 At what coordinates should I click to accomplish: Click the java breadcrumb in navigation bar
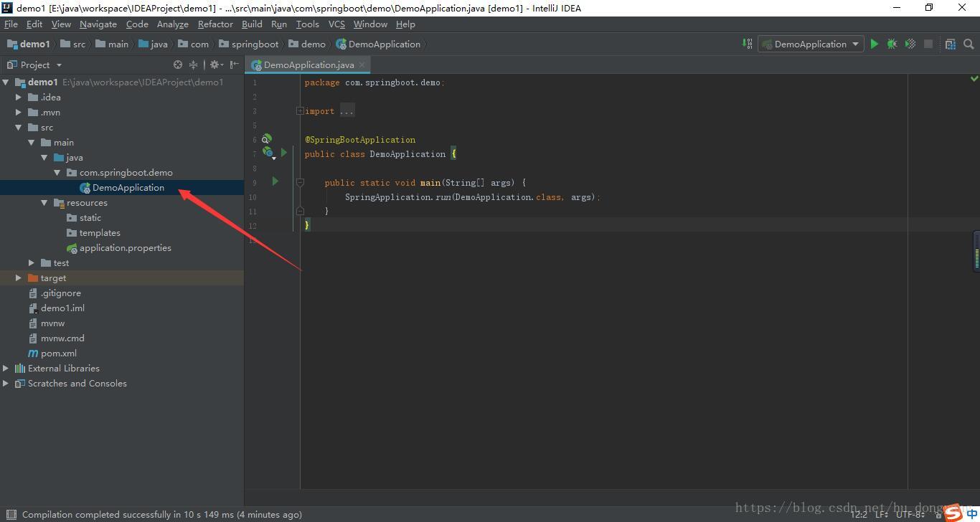[153, 44]
